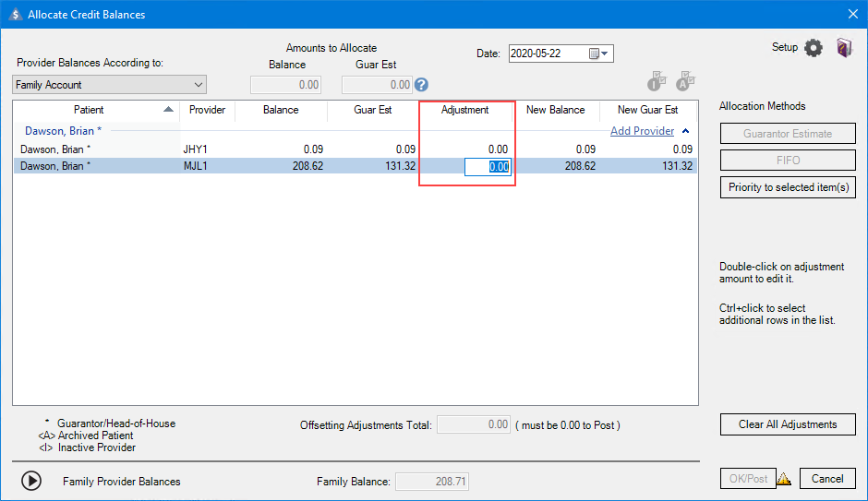The image size is (868, 501).
Task: Collapse the Dawson, Brian group
Action: point(685,131)
